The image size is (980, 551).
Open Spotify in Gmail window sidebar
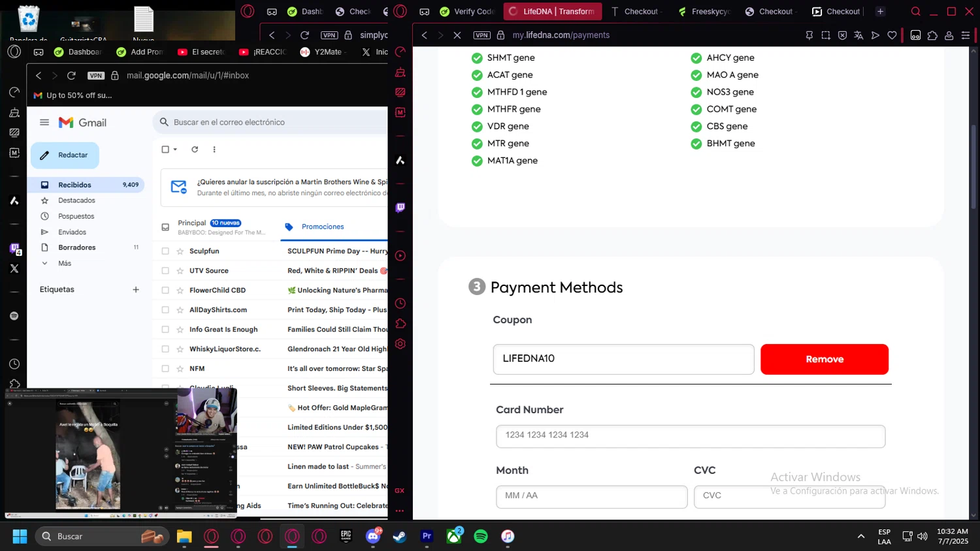(x=14, y=316)
